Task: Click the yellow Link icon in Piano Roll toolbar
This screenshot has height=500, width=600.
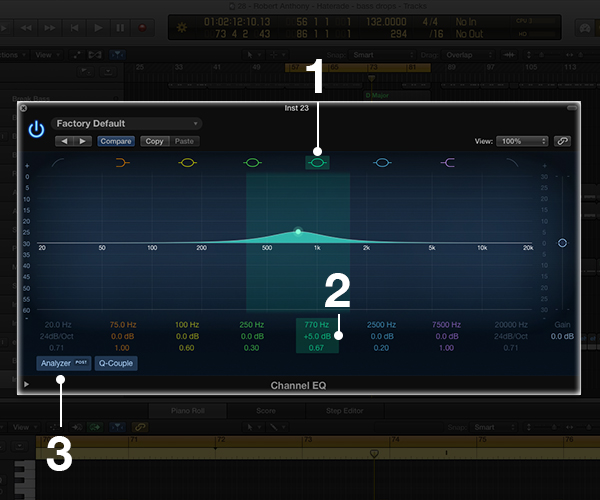Action: (x=140, y=427)
